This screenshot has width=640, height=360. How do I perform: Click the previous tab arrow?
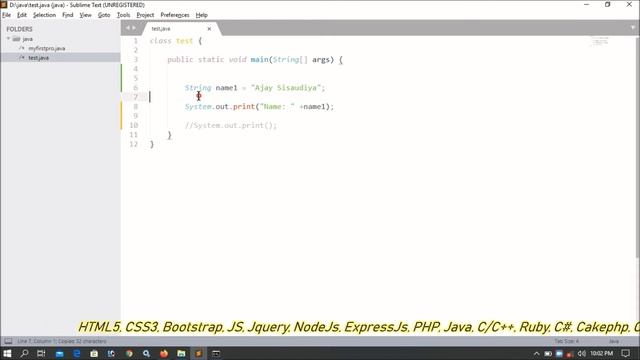click(127, 28)
